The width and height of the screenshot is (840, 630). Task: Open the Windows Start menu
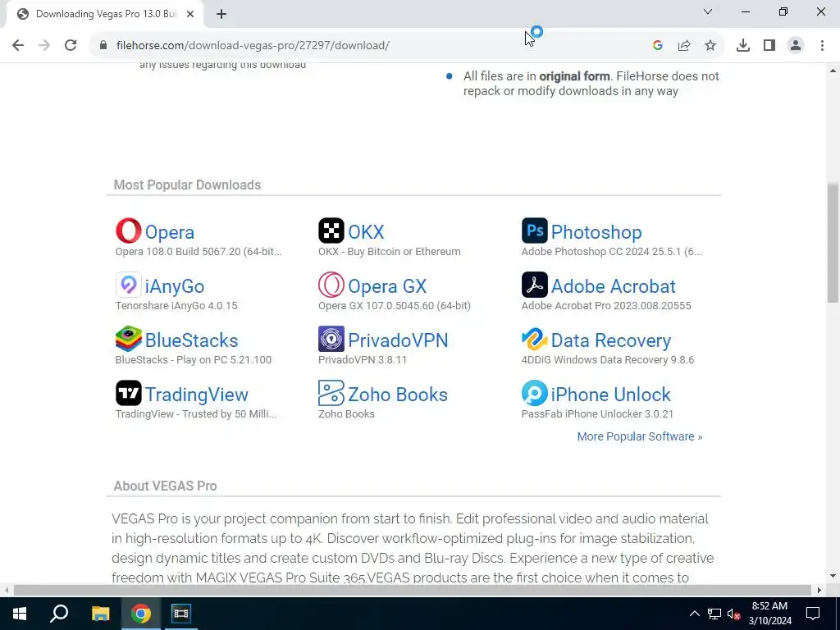pos(20,614)
